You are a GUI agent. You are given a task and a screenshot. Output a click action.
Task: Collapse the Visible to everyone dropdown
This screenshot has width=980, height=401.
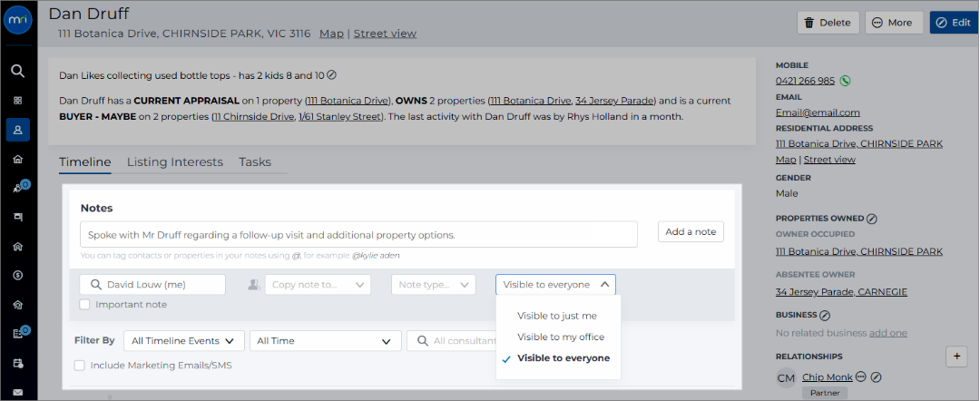pos(555,285)
